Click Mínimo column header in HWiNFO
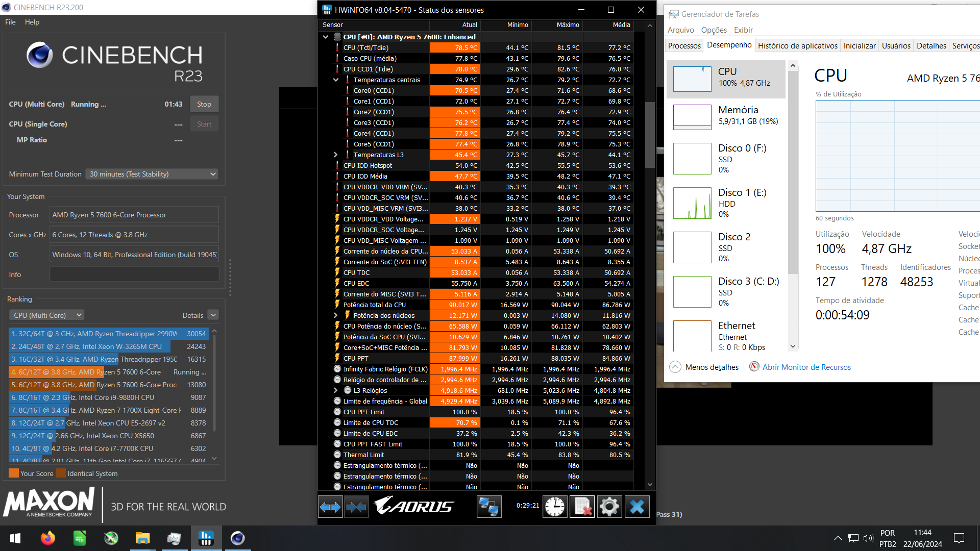The height and width of the screenshot is (551, 980). (x=506, y=25)
